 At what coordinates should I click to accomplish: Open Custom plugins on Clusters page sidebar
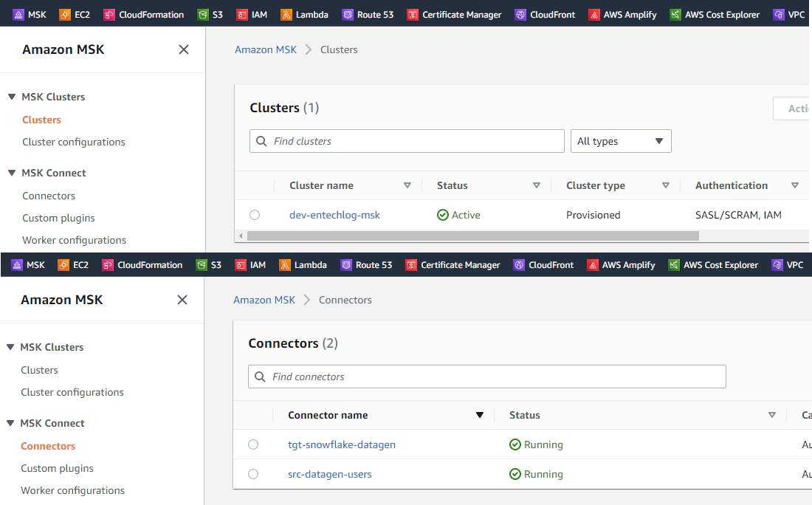pos(58,218)
